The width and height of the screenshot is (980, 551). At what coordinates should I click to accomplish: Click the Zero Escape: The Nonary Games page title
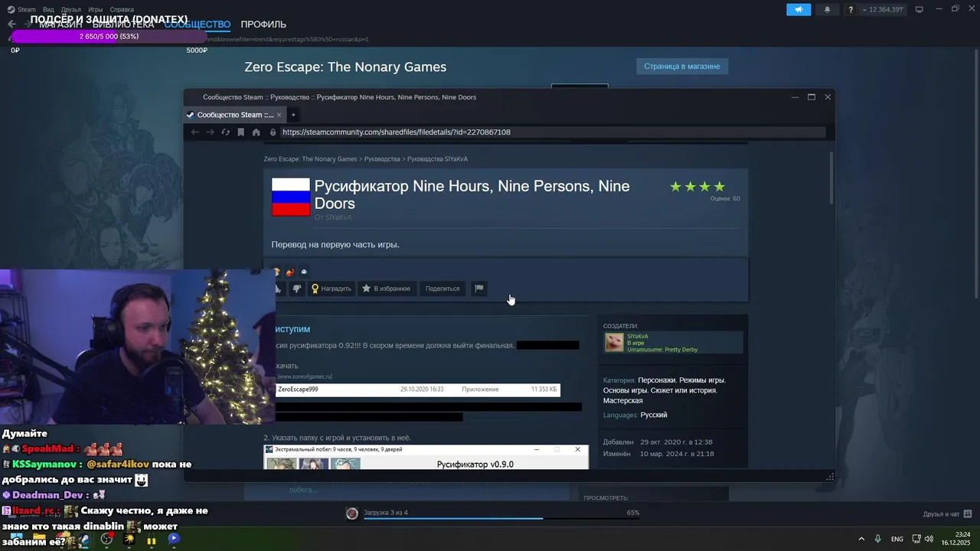pos(345,67)
